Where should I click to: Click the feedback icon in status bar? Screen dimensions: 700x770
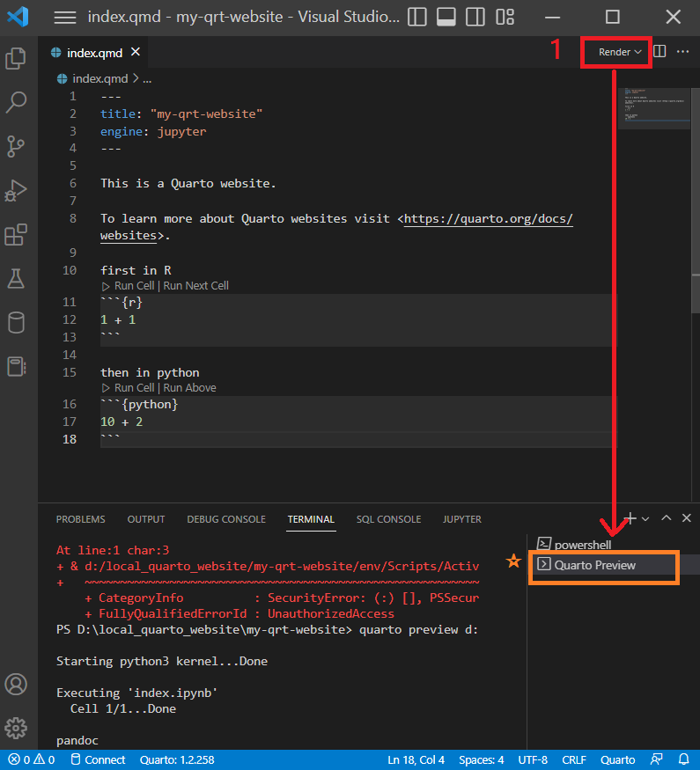[x=657, y=759]
